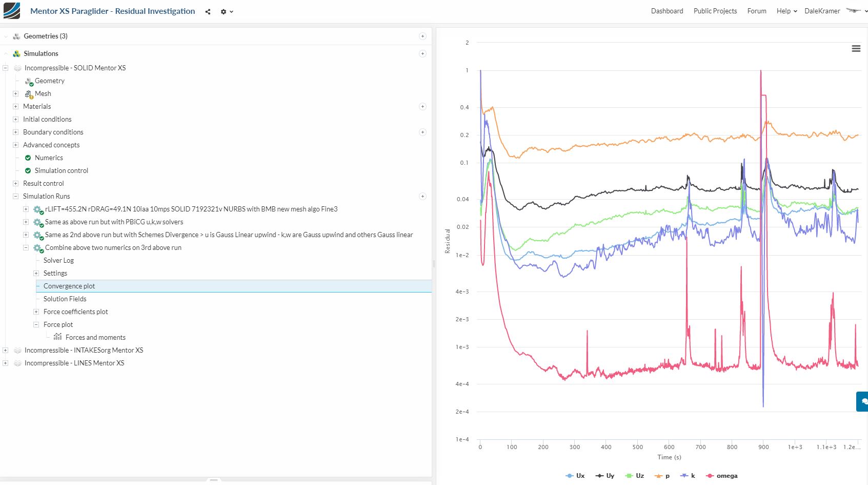Expand the Mesh tree node

point(15,93)
